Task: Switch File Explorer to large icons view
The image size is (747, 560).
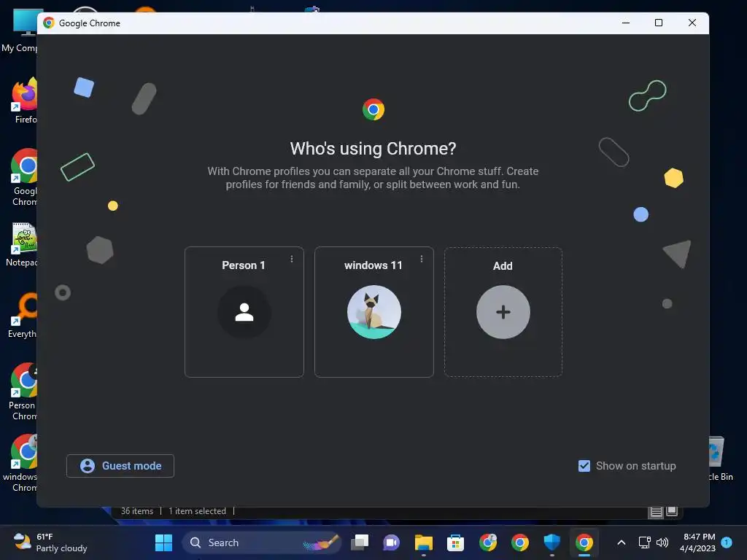Action: click(x=672, y=511)
